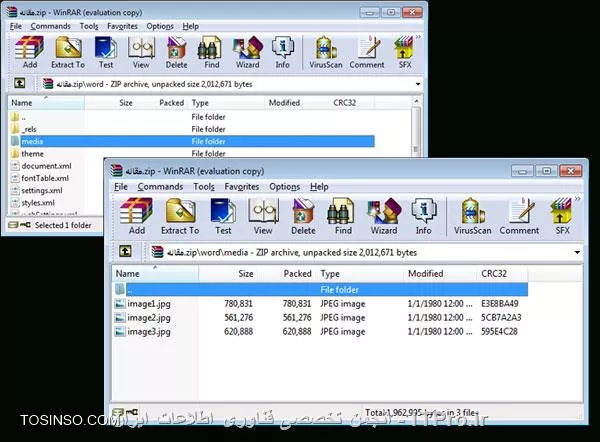Click View icon in back WinRAR window
The width and height of the screenshot is (600, 442).
click(141, 52)
